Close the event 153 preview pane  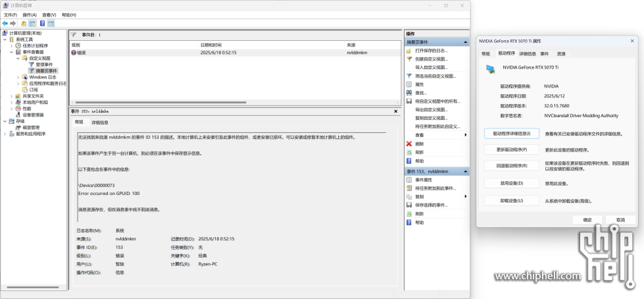396,111
